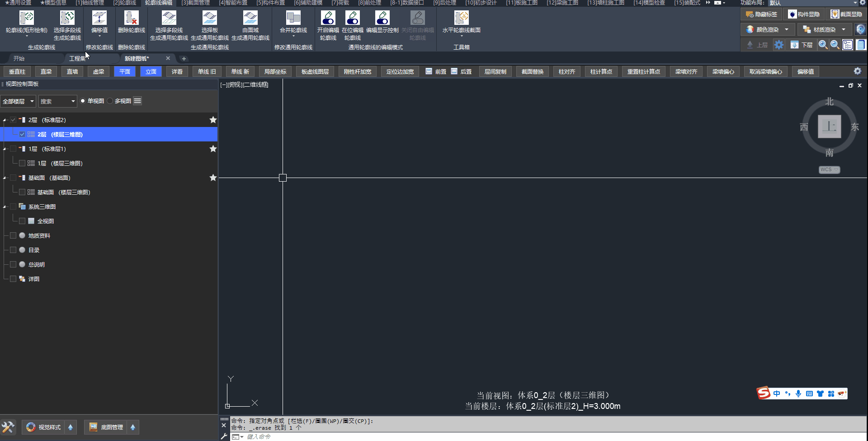The height and width of the screenshot is (441, 868).
Task: Click the 编辑显示控制 icon
Action: 382,18
